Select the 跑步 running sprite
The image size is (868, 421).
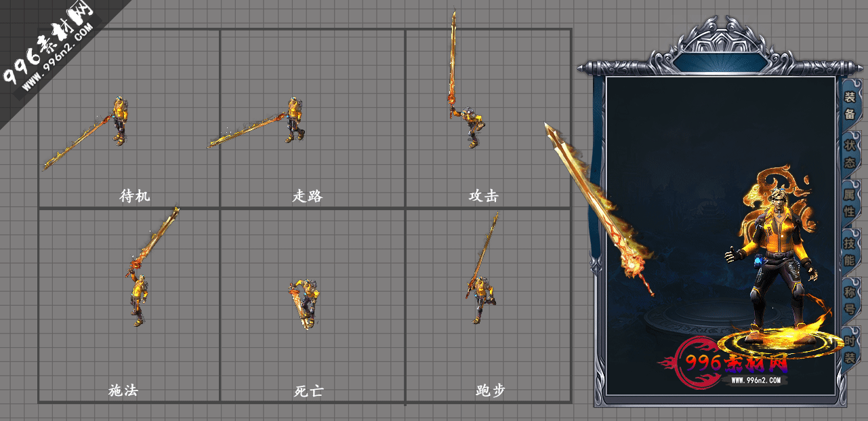pos(482,268)
